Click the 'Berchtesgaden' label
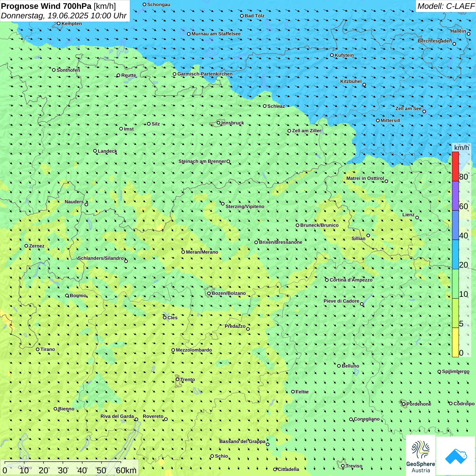Image resolution: width=476 pixels, height=476 pixels. pyautogui.click(x=435, y=41)
